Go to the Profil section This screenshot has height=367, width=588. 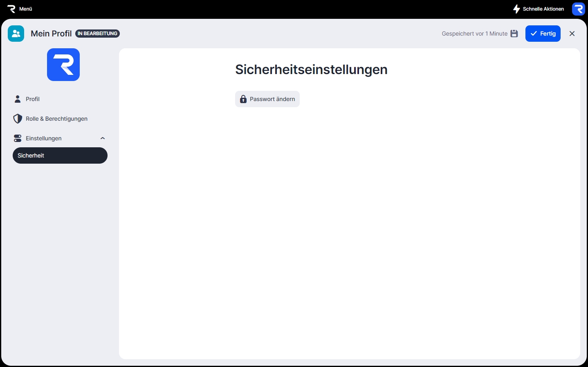coord(33,99)
